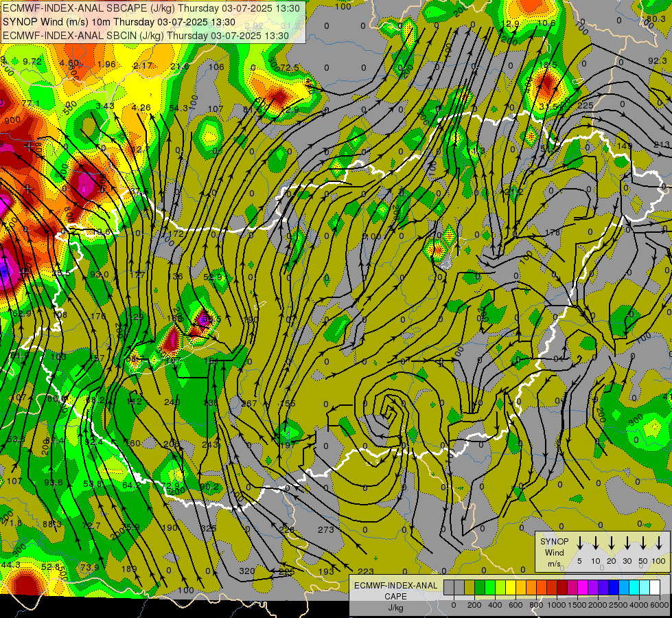672x618 pixels.
Task: Click the '54.3' value on the map
Action: 178,108
